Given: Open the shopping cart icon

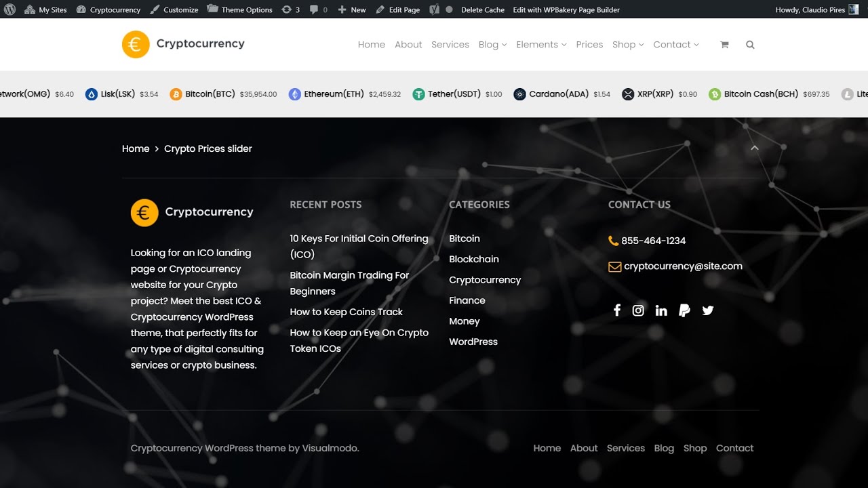Looking at the screenshot, I should [724, 45].
